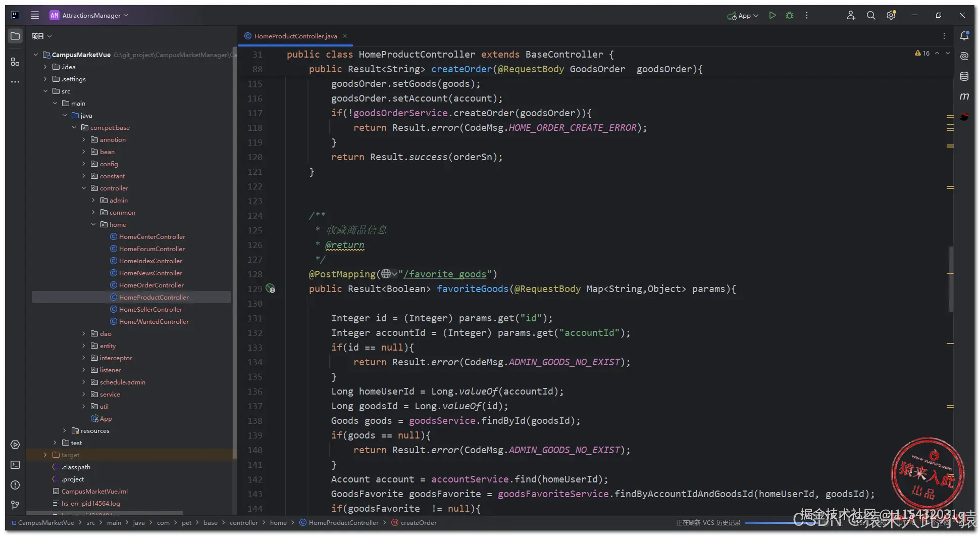Screen dimensions: 980x536
Task: Open the Code With Me collaboration icon
Action: click(x=851, y=15)
